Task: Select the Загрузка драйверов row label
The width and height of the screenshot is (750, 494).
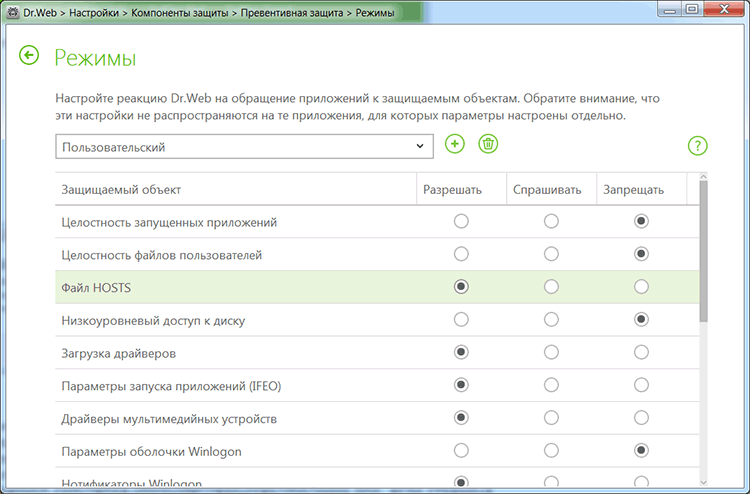Action: point(119,353)
